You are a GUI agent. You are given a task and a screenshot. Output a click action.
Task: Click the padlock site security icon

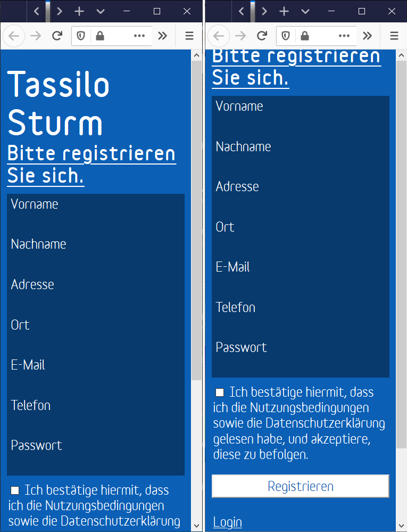[x=99, y=36]
